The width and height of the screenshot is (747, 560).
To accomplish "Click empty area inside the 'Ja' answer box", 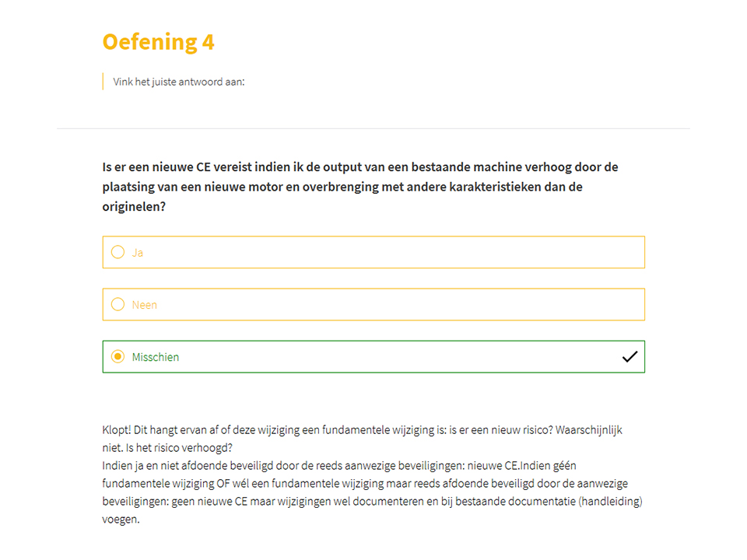I will coord(381,252).
